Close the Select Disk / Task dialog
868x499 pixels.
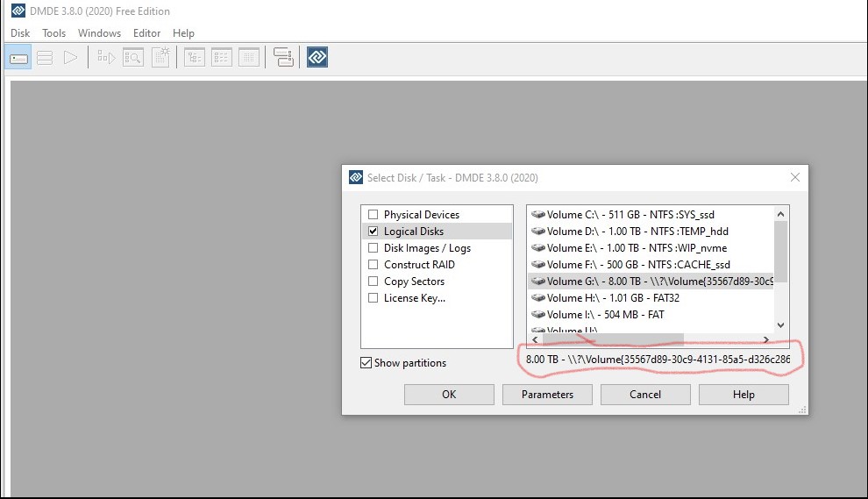click(x=795, y=177)
